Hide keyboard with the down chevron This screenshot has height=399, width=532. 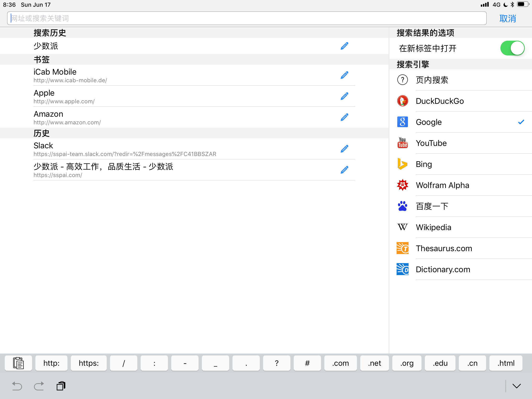(x=516, y=386)
